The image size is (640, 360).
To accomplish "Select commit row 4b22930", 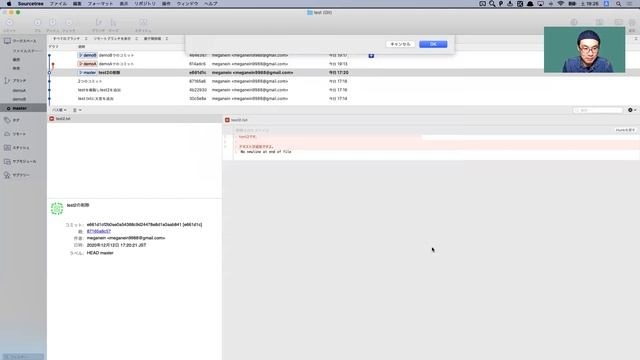I will coord(343,90).
